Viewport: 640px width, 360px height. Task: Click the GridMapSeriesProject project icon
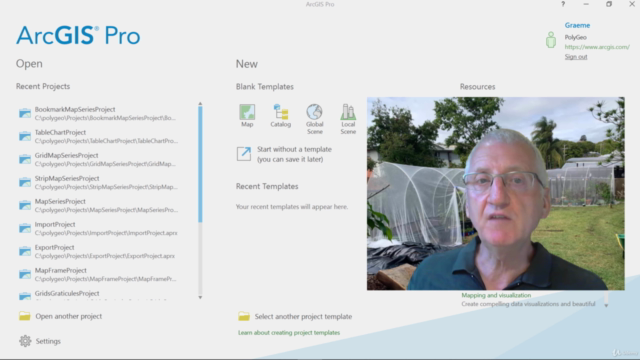click(25, 159)
